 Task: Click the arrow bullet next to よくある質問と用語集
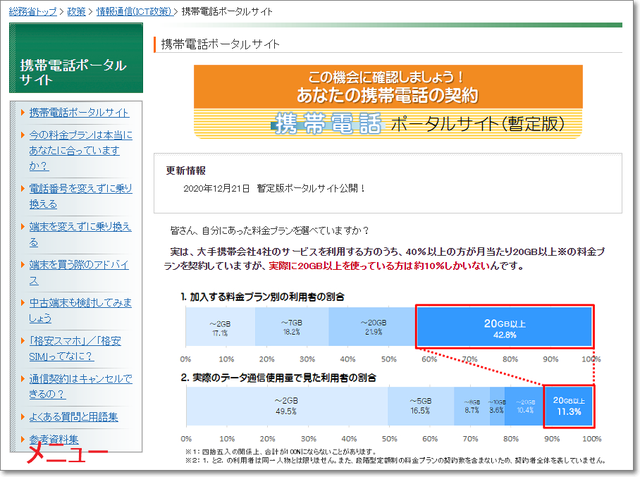point(22,417)
